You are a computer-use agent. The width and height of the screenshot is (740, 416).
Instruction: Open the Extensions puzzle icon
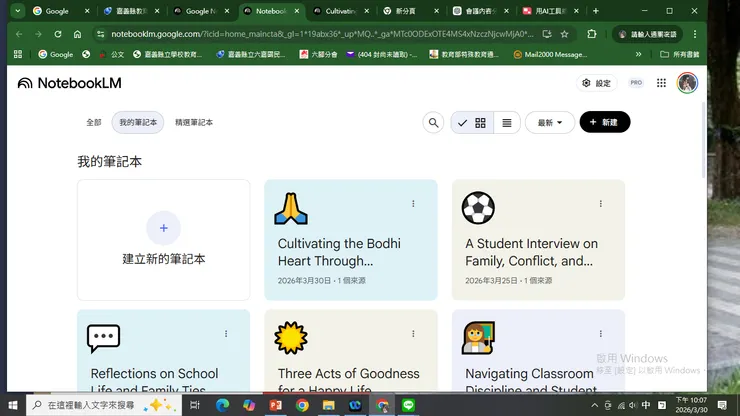point(591,34)
